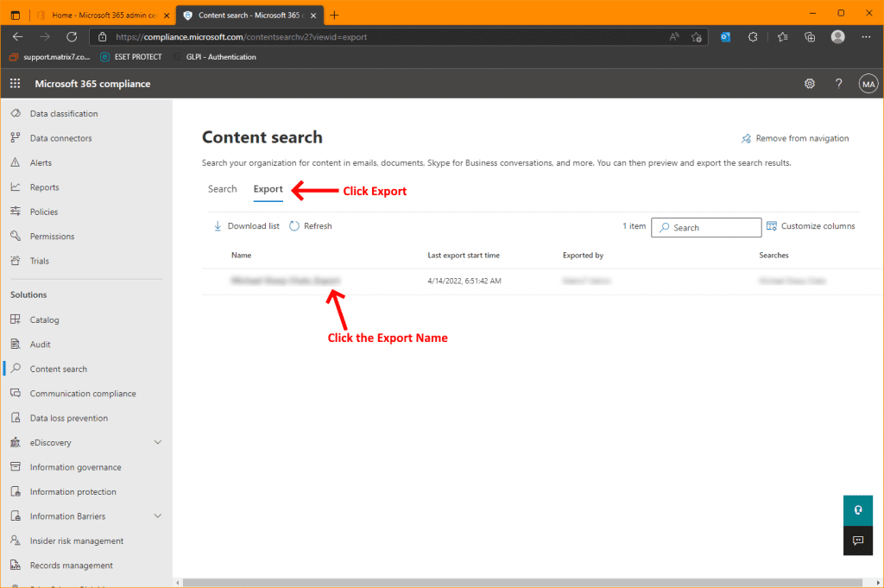Screen dimensions: 884x588
Task: Click the help question mark icon
Action: (839, 84)
